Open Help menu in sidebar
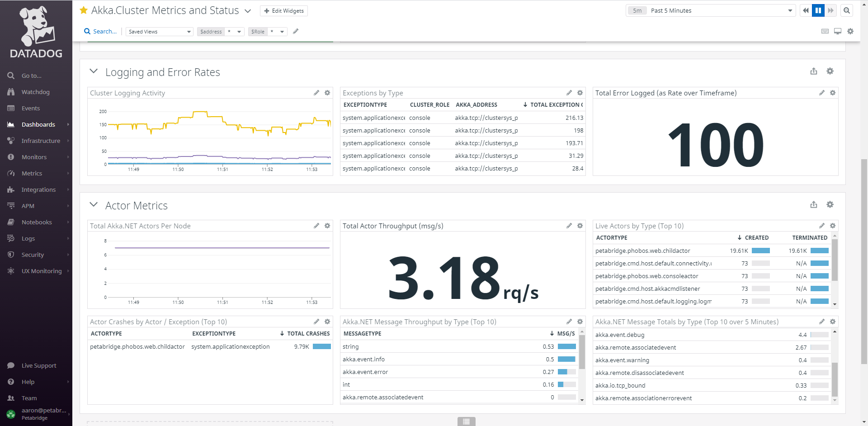This screenshot has height=426, width=868. 36,382
